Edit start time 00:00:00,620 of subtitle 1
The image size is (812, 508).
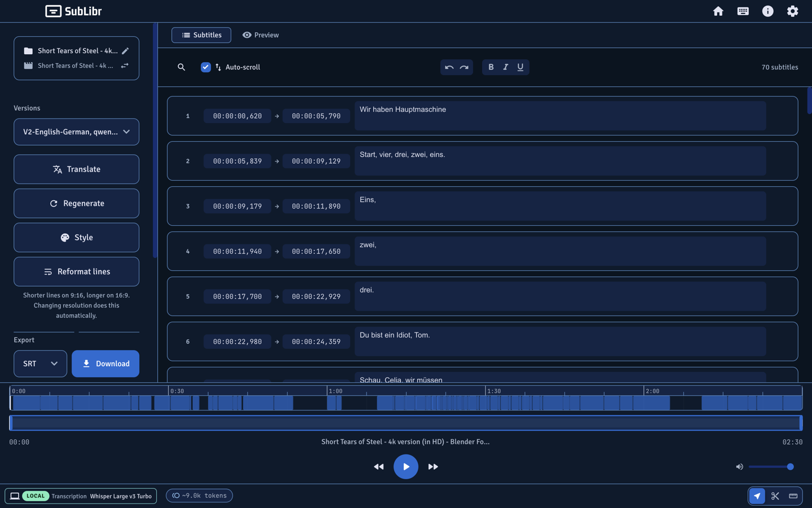(x=237, y=116)
